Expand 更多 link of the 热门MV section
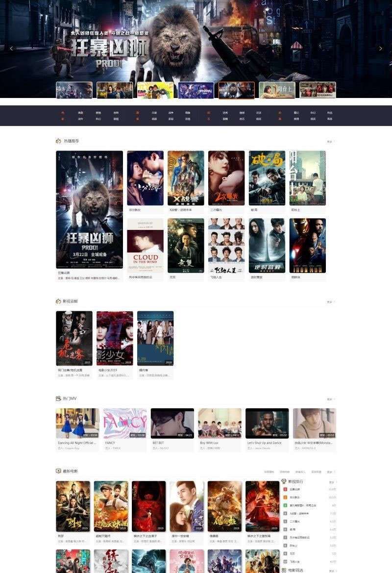392x573 pixels. (x=330, y=397)
